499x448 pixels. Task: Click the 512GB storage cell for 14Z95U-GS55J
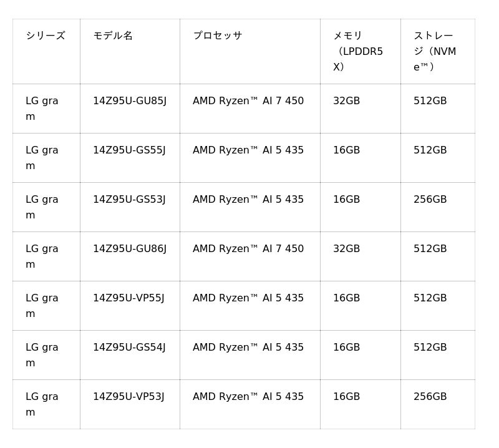[430, 150]
